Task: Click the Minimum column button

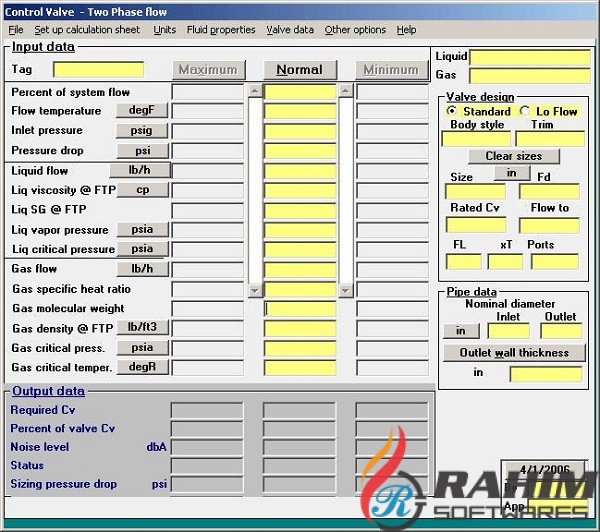Action: (391, 70)
